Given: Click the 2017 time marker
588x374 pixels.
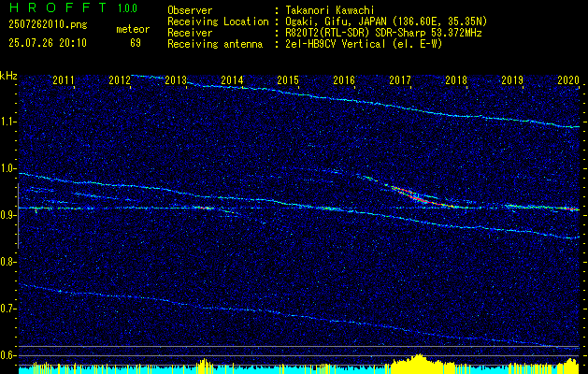Looking at the screenshot, I should [x=400, y=80].
